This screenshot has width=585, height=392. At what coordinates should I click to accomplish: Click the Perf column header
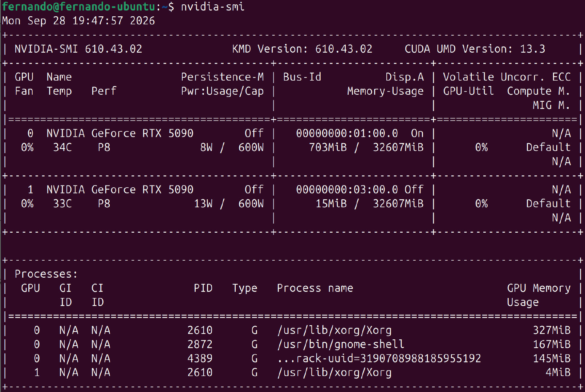pyautogui.click(x=104, y=91)
